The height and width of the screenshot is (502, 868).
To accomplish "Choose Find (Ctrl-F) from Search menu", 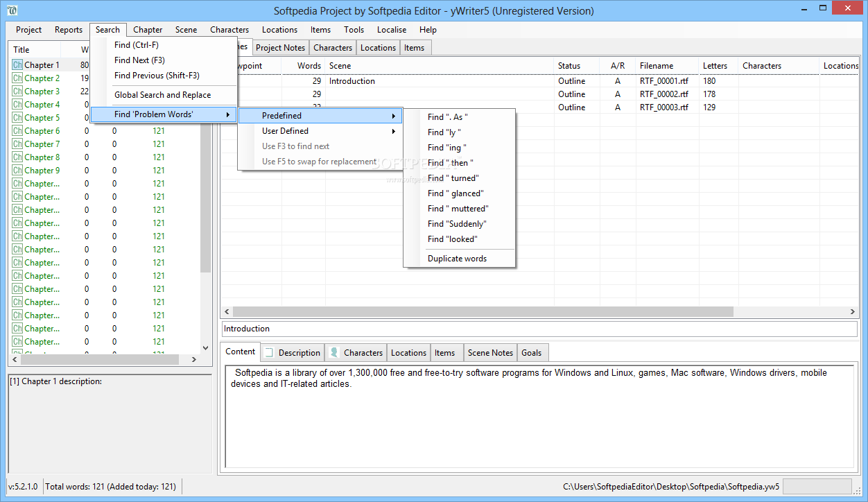I will click(164, 45).
